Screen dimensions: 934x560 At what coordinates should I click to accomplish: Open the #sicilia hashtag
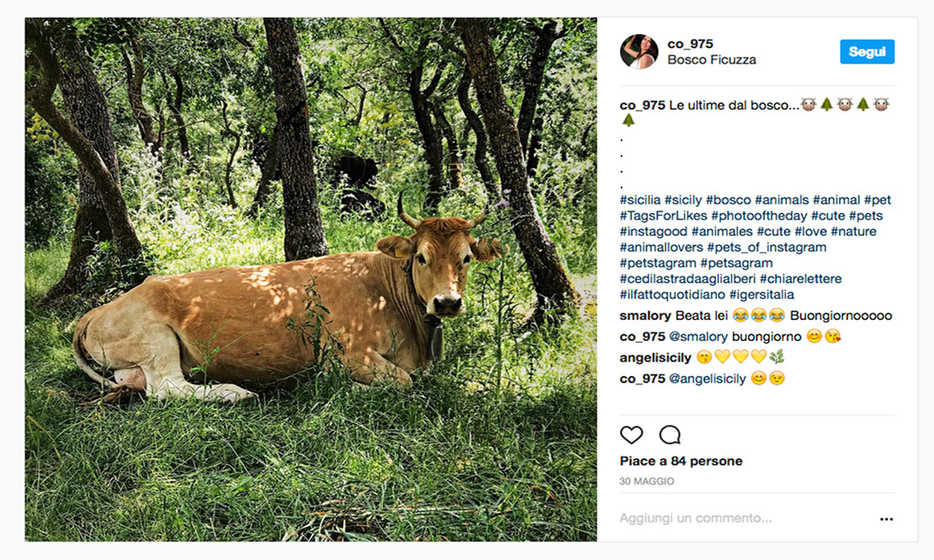tap(639, 199)
